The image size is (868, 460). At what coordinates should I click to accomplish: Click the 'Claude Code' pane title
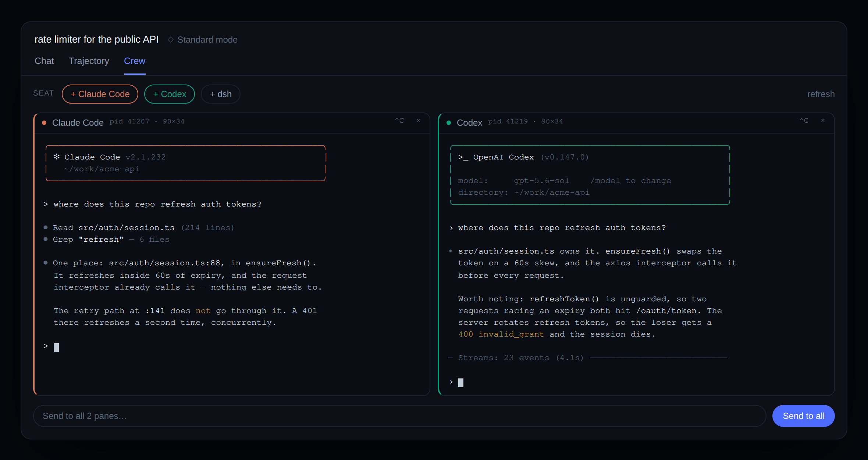tap(78, 123)
